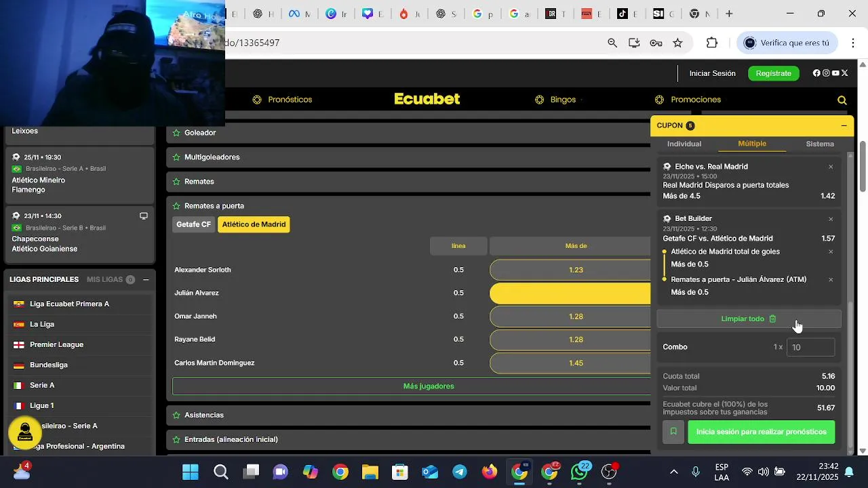Open Promociones menu
This screenshot has width=868, height=488.
point(688,100)
